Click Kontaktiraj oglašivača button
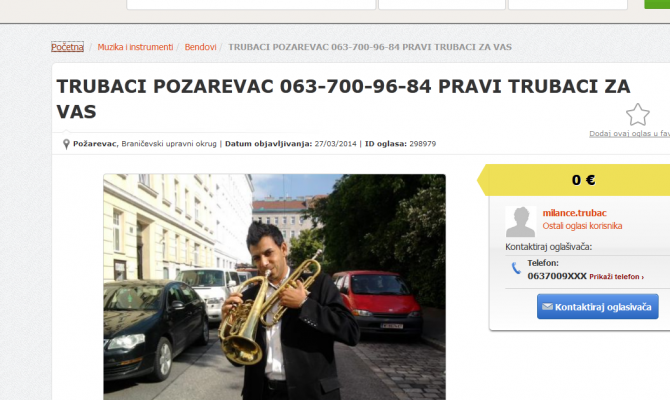 (597, 306)
